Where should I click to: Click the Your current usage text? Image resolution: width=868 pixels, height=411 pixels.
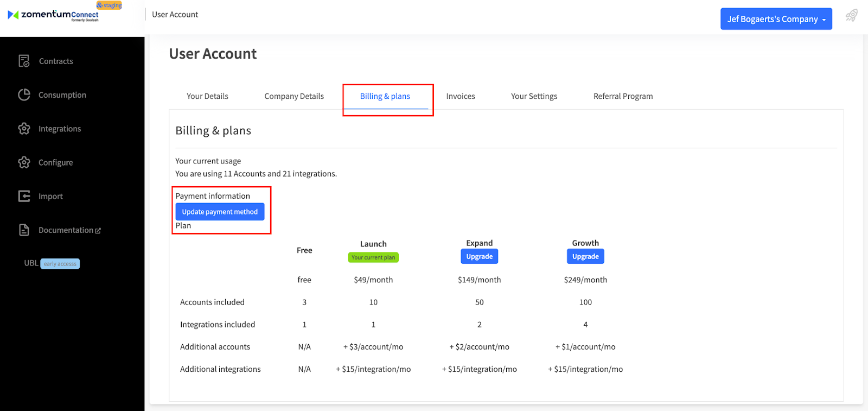[208, 161]
